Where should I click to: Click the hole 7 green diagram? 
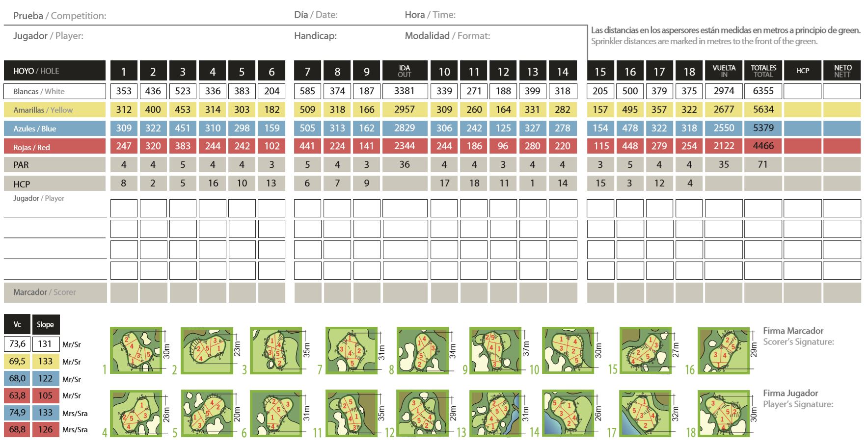pyautogui.click(x=351, y=350)
